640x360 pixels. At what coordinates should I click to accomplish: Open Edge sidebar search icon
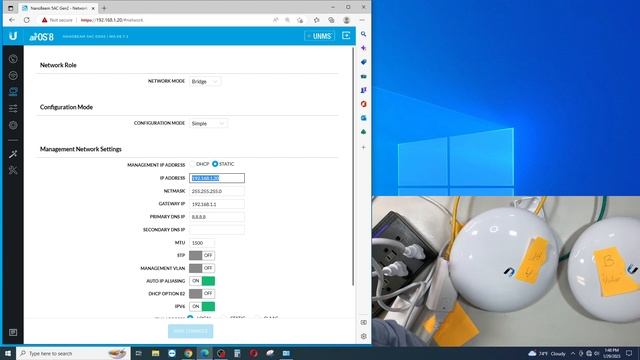click(363, 34)
